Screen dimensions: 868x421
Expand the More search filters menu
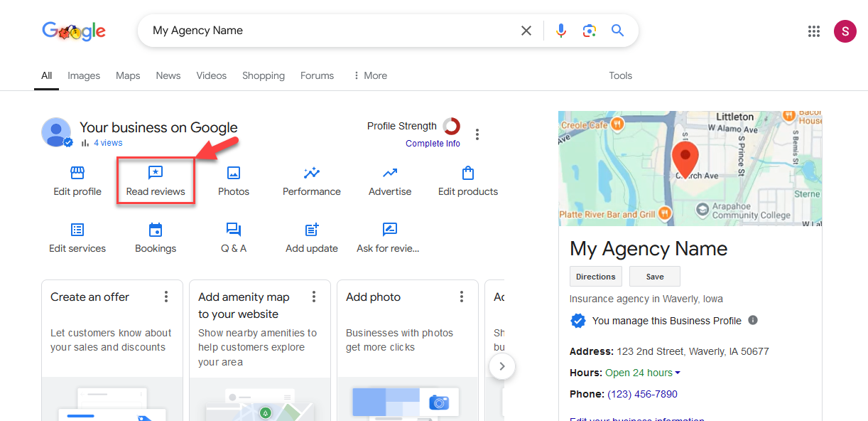click(x=370, y=75)
